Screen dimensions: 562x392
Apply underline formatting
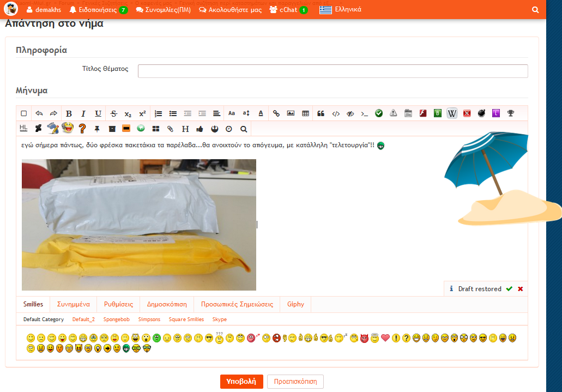98,114
